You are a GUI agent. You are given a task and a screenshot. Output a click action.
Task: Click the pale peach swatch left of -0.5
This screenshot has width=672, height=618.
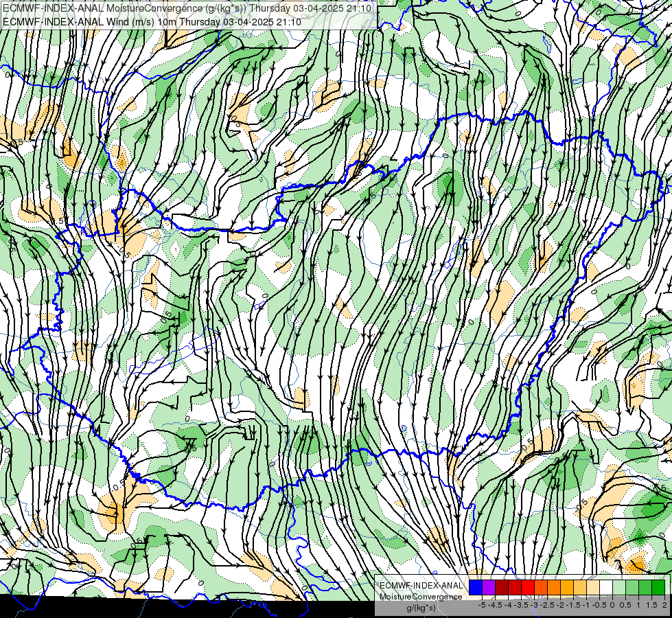pos(592,587)
